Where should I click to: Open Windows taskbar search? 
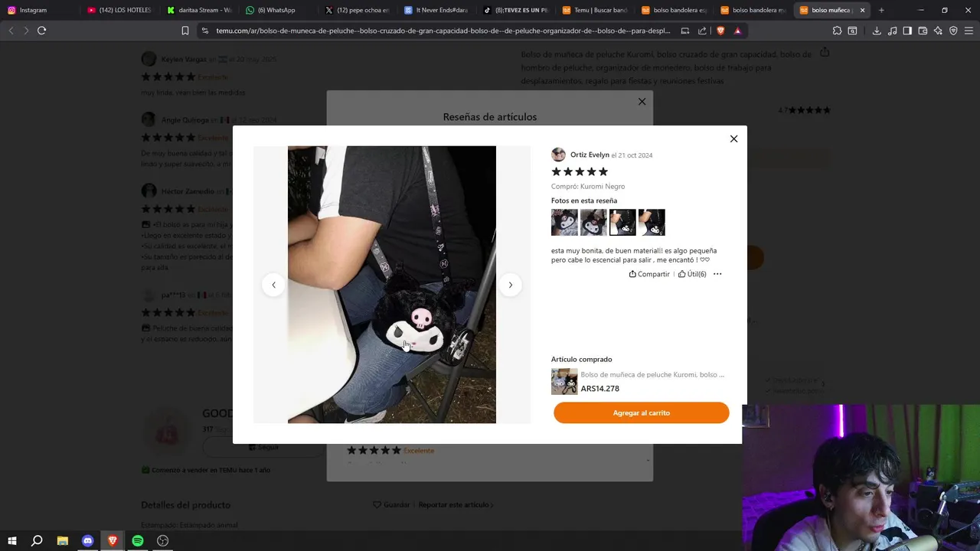37,541
